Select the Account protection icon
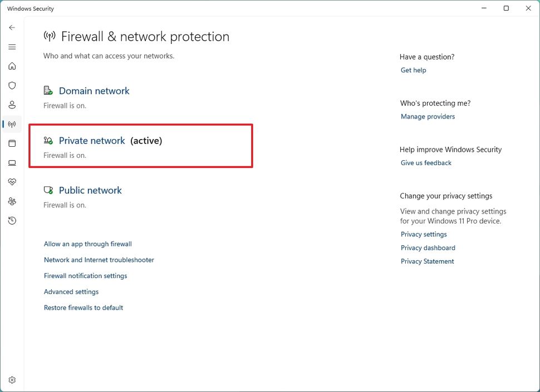This screenshot has height=392, width=540. 12,105
